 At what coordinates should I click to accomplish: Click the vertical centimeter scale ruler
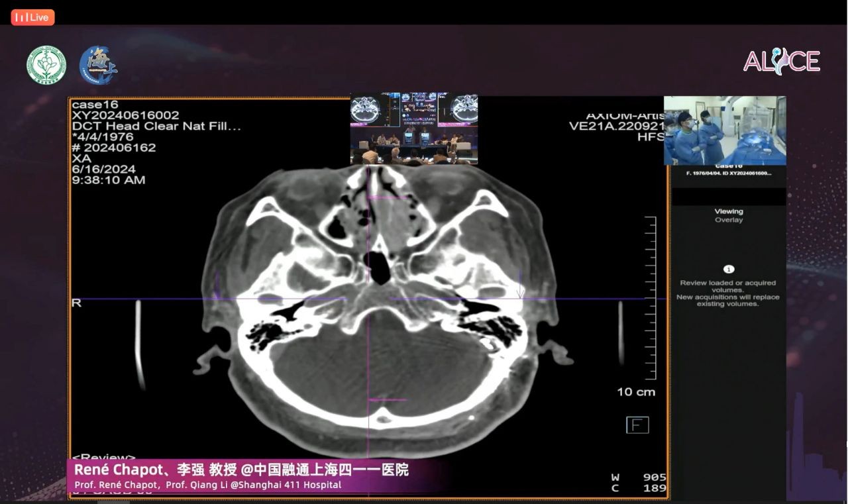click(650, 298)
